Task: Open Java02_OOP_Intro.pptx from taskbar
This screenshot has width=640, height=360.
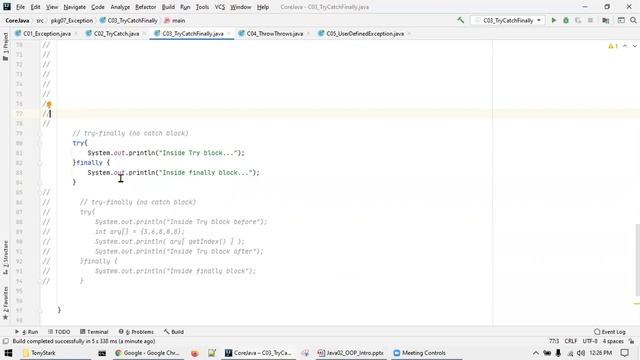Action: pyautogui.click(x=350, y=353)
